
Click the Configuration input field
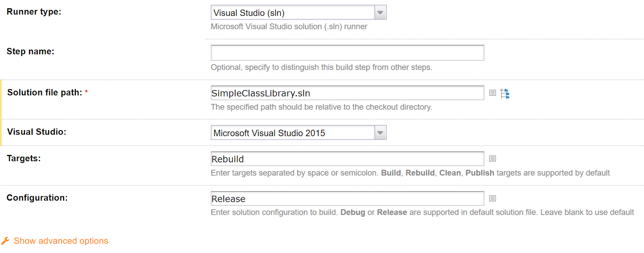347,199
